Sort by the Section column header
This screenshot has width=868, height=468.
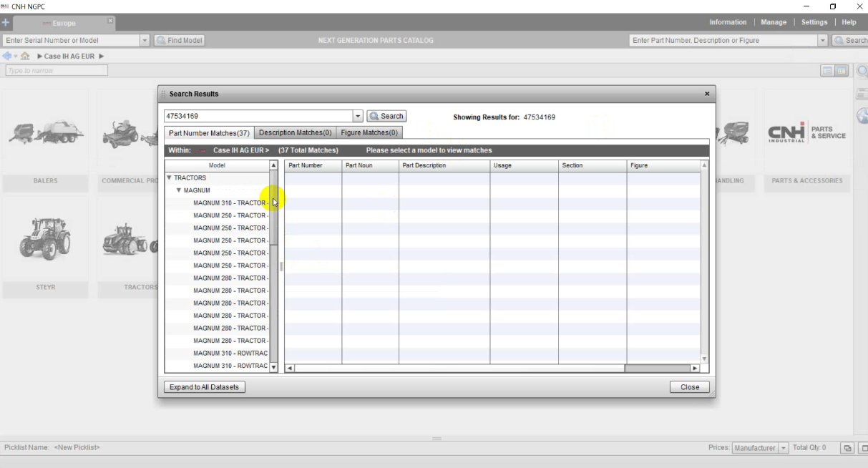coord(593,165)
